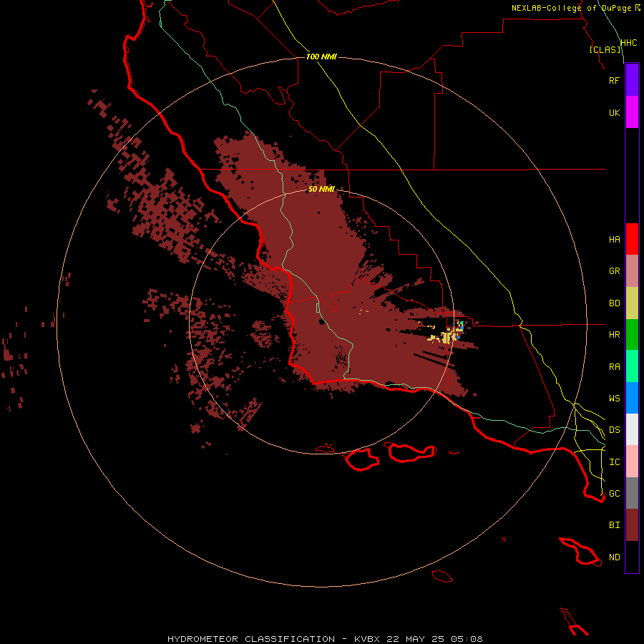This screenshot has width=644, height=644.
Task: Click the DS white legend swatch
Action: click(632, 429)
